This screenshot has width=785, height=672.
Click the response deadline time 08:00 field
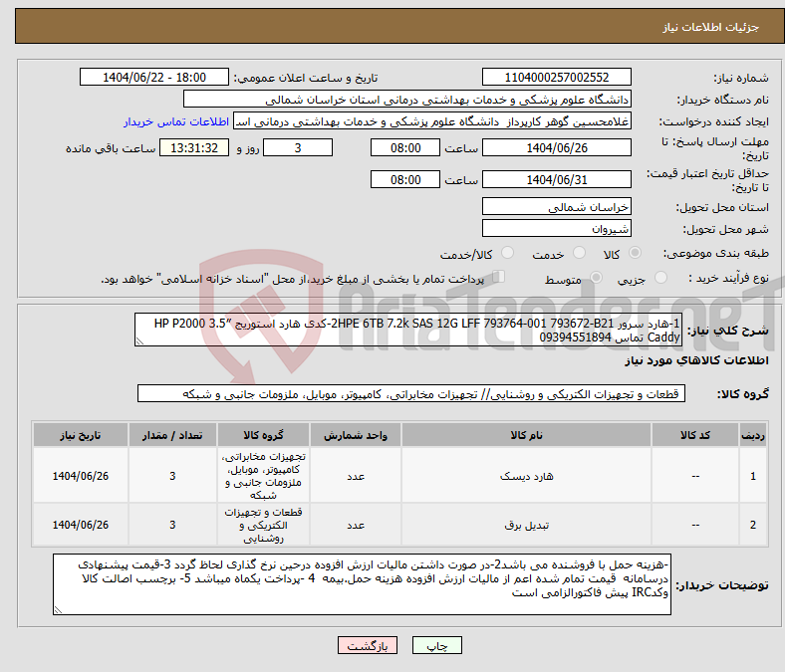coord(405,147)
